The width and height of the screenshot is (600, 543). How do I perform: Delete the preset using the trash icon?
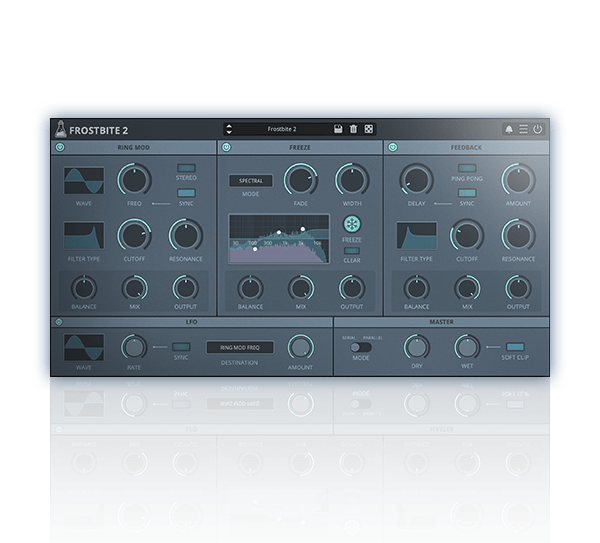pyautogui.click(x=353, y=129)
